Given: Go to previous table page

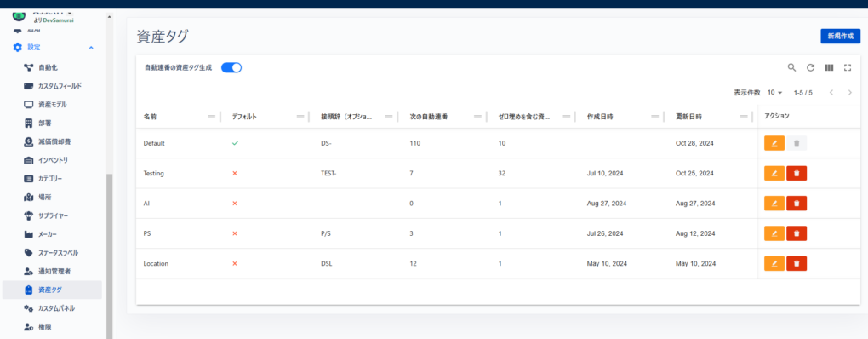Looking at the screenshot, I should tap(831, 93).
